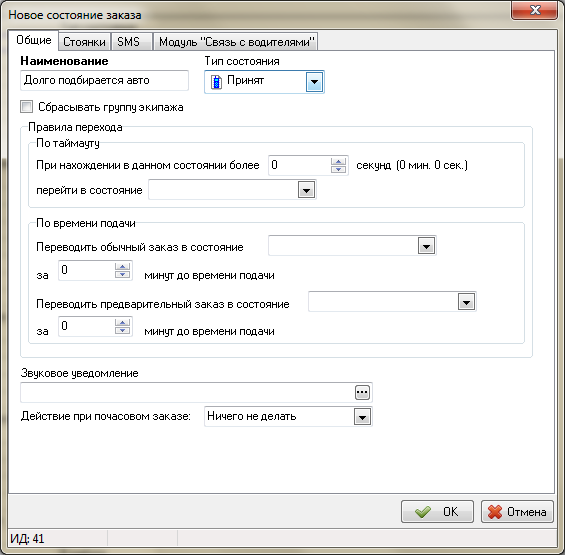
Task: Open Модуль "Связь с водителями" tab
Action: click(236, 42)
